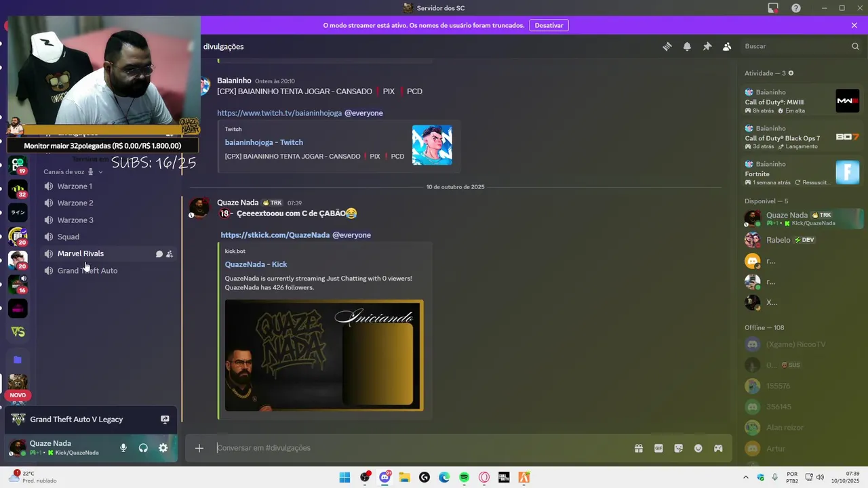Open Atividade settings gear icon
868x488 pixels.
(x=791, y=73)
